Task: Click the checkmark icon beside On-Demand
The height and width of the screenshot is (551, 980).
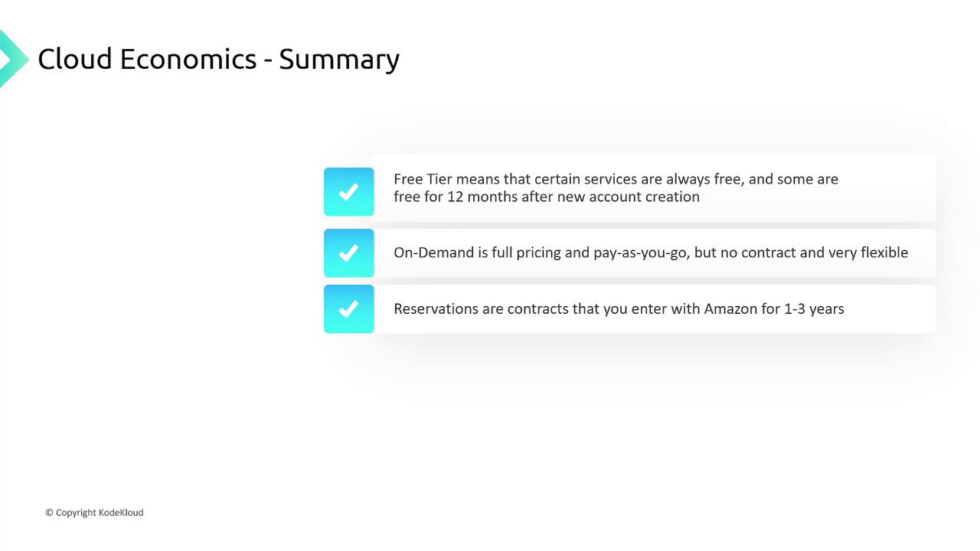Action: (348, 253)
